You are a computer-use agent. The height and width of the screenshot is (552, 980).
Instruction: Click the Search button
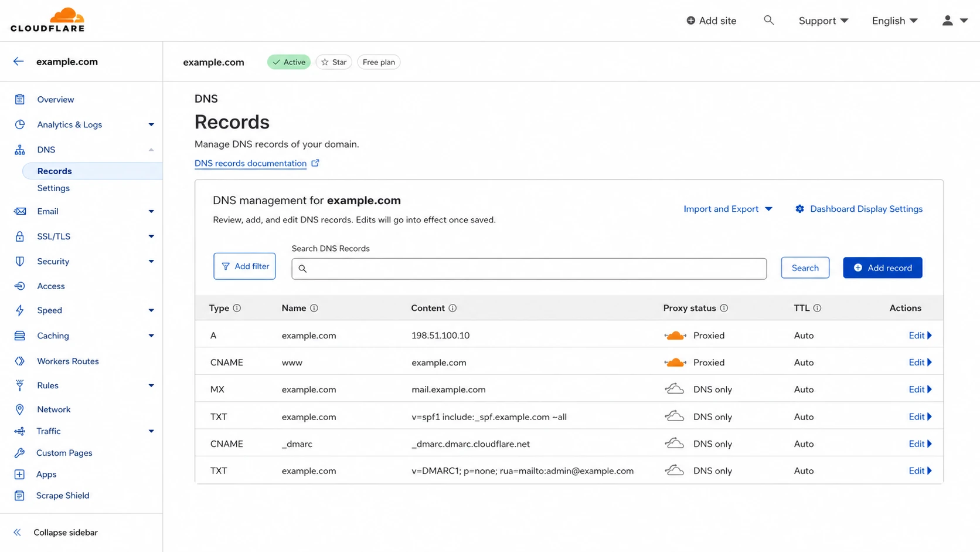tap(805, 267)
